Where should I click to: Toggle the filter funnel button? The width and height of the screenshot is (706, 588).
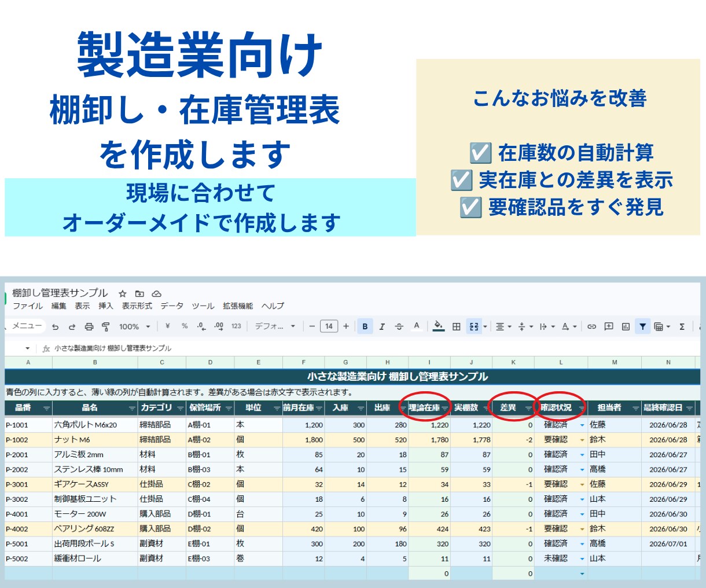click(642, 326)
